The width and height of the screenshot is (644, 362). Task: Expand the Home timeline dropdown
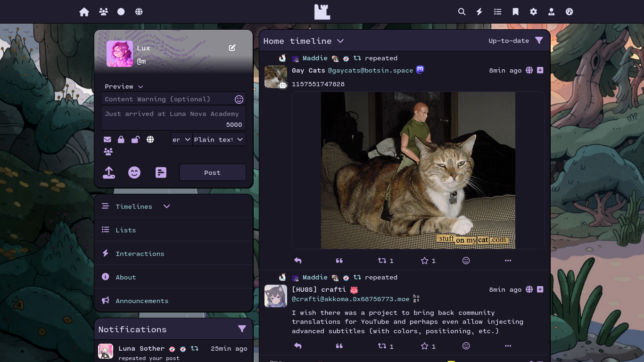[340, 41]
